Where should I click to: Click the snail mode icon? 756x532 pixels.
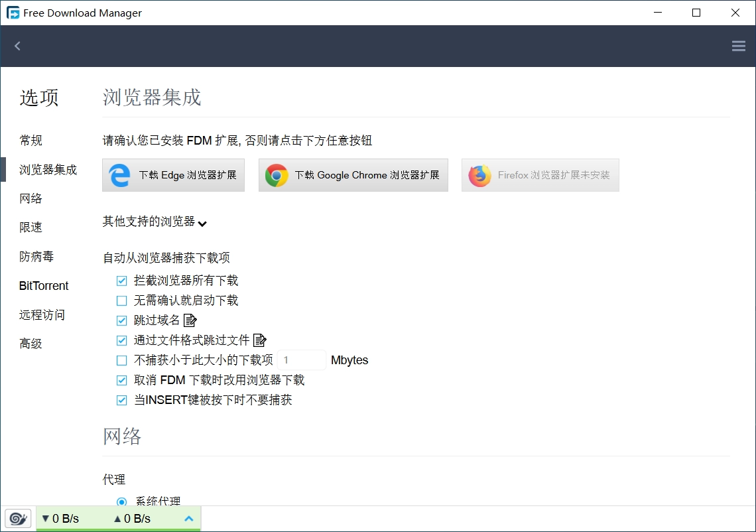click(x=18, y=518)
